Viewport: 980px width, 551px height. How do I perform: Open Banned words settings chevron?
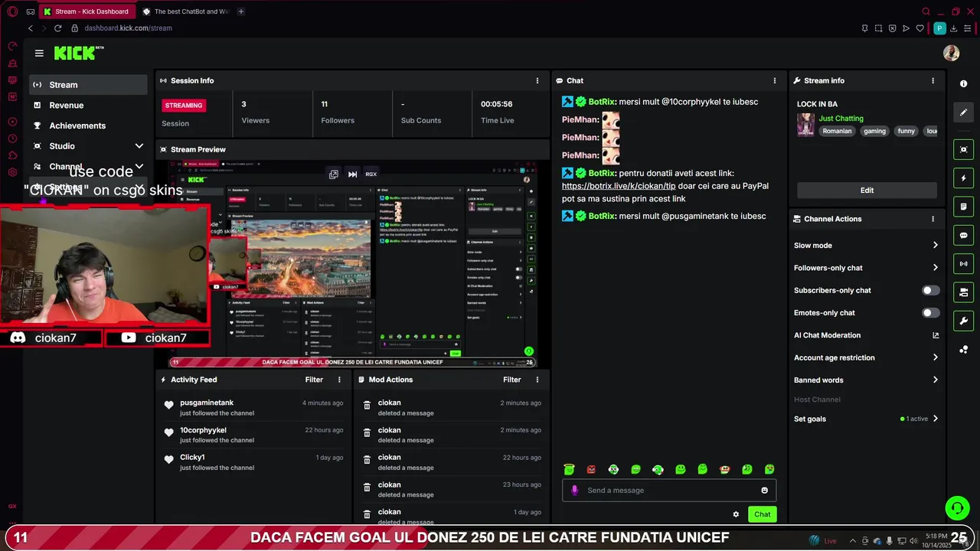point(935,380)
